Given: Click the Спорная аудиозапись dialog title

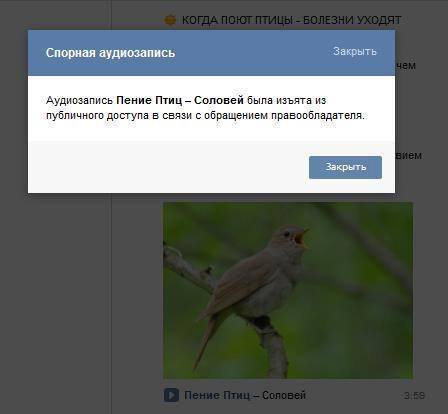Looking at the screenshot, I should [110, 53].
